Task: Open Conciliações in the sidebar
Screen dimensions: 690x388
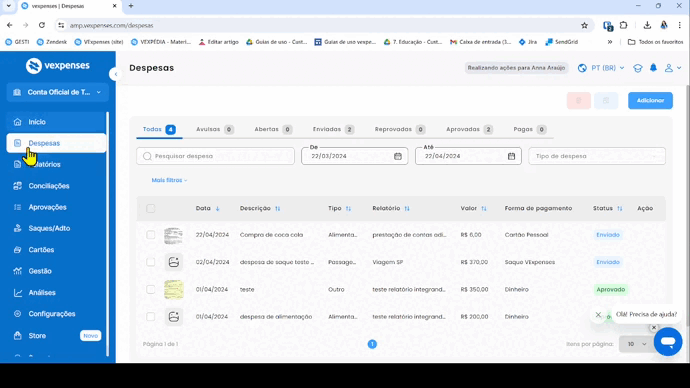Action: pyautogui.click(x=56, y=186)
